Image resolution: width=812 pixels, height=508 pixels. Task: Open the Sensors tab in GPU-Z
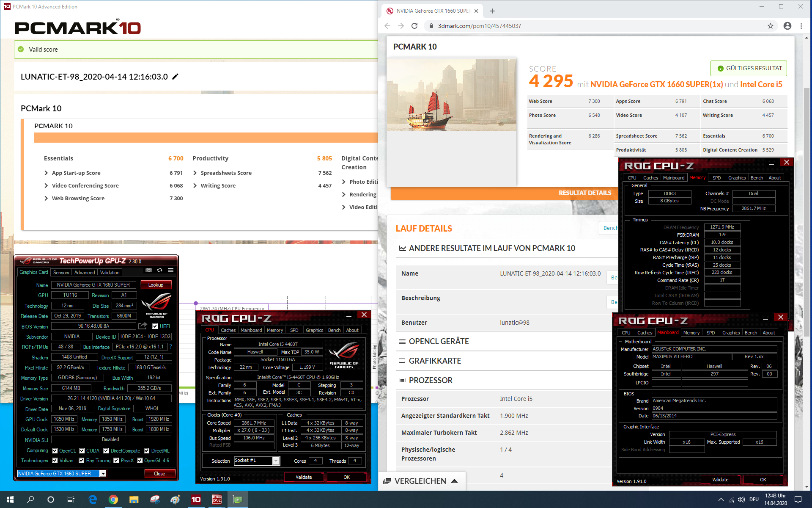point(61,273)
